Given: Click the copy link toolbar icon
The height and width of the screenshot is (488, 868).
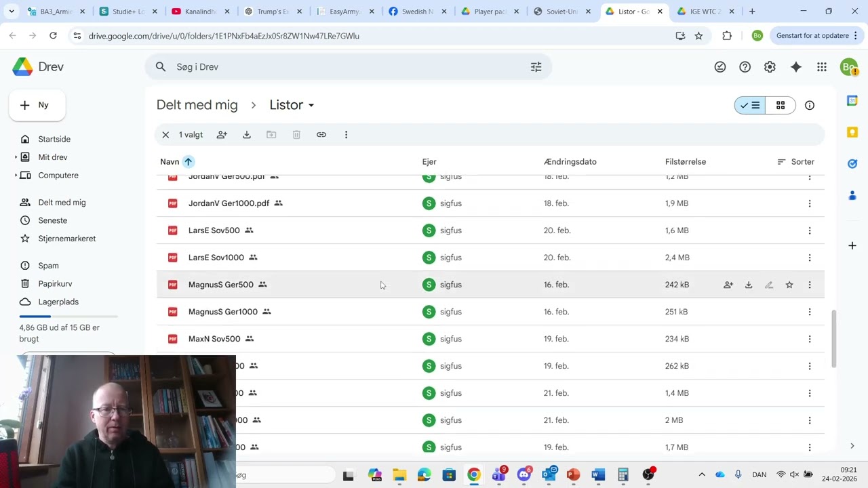Looking at the screenshot, I should pos(321,135).
